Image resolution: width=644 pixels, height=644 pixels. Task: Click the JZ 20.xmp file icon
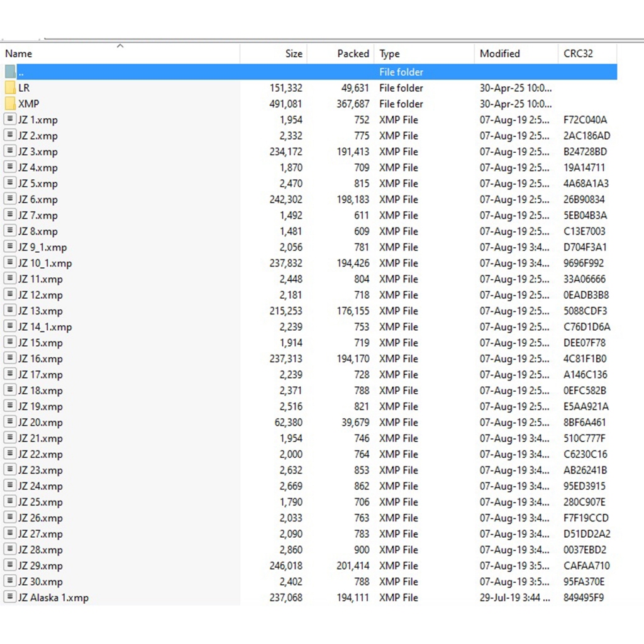pos(10,422)
